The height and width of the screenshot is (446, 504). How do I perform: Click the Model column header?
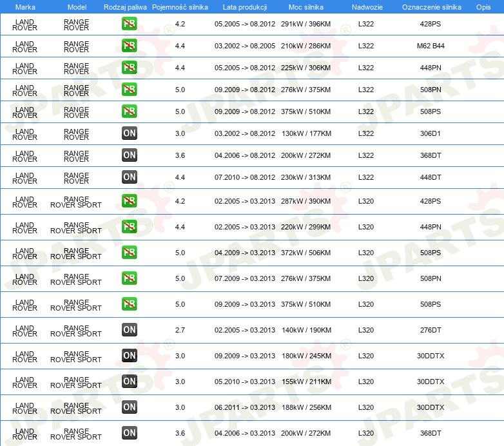pyautogui.click(x=77, y=7)
